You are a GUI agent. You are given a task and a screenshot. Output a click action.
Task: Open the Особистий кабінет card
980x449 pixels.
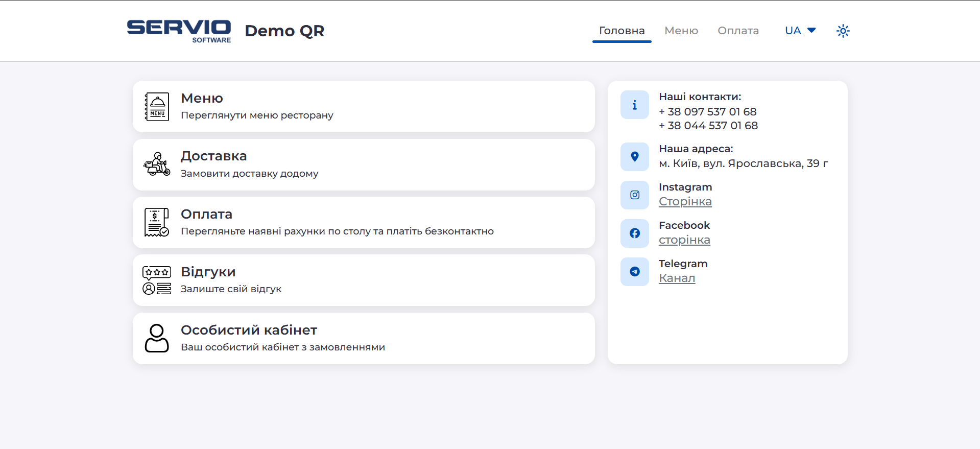(364, 338)
